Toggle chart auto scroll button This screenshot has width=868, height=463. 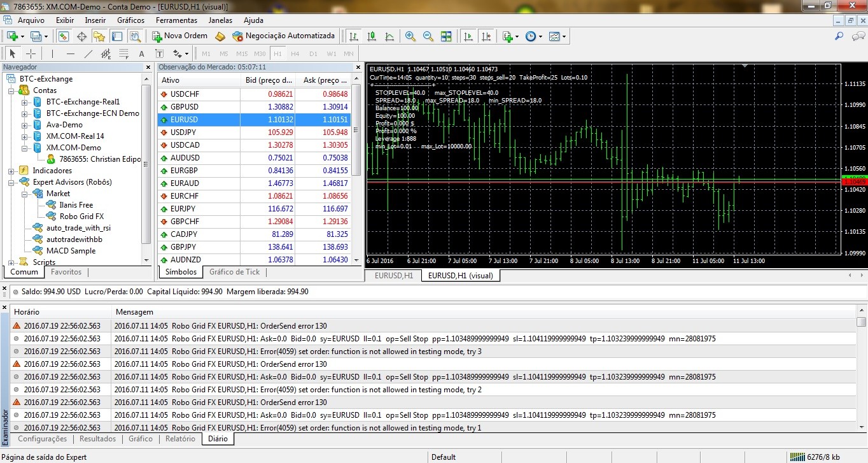pos(468,36)
